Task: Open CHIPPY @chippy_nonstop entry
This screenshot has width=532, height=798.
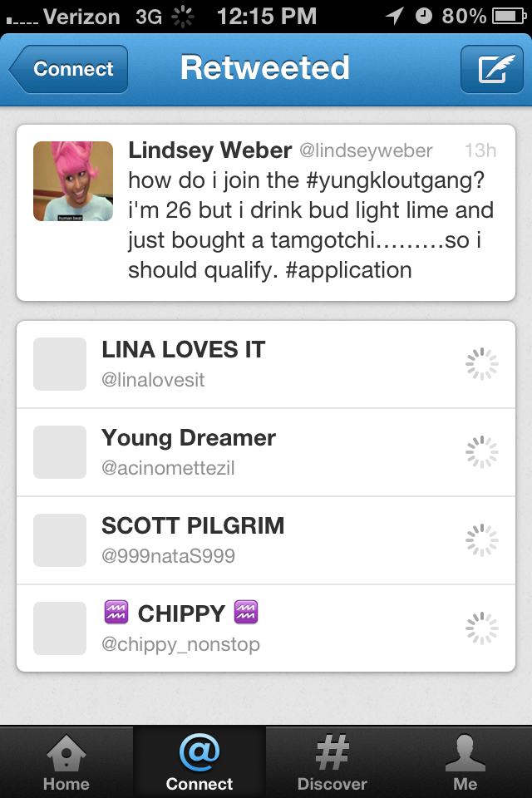Action: 266,628
